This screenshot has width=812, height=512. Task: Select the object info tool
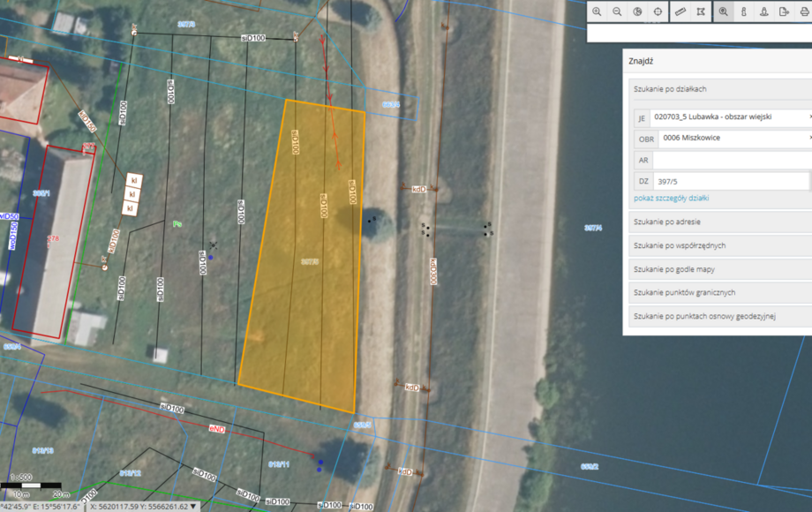[744, 11]
